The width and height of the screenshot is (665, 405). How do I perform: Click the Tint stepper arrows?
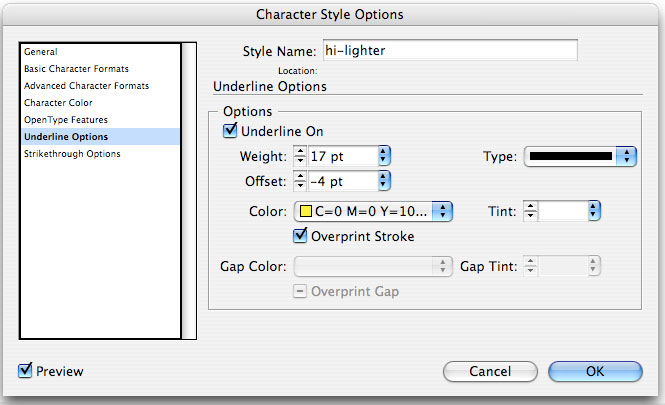click(530, 211)
